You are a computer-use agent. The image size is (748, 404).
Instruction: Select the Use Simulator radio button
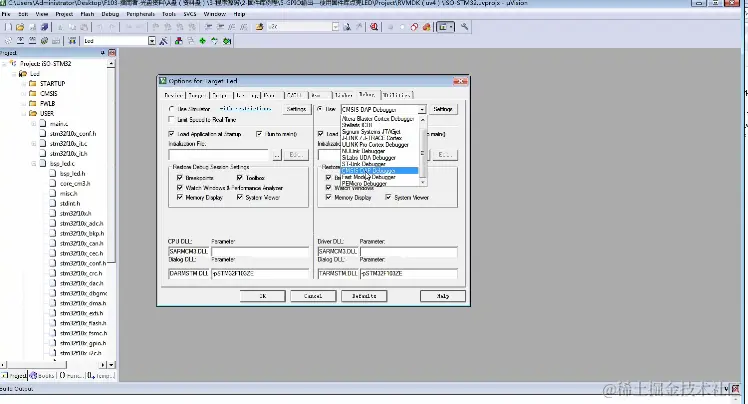pyautogui.click(x=172, y=109)
